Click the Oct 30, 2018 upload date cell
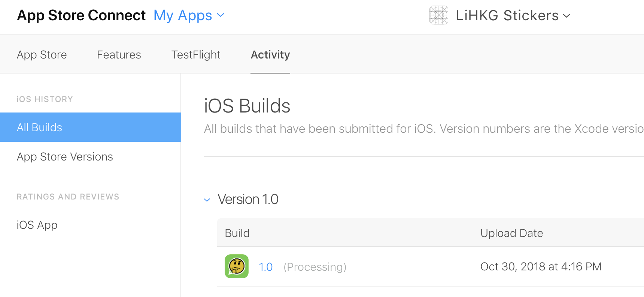This screenshot has width=644, height=297. (x=541, y=267)
